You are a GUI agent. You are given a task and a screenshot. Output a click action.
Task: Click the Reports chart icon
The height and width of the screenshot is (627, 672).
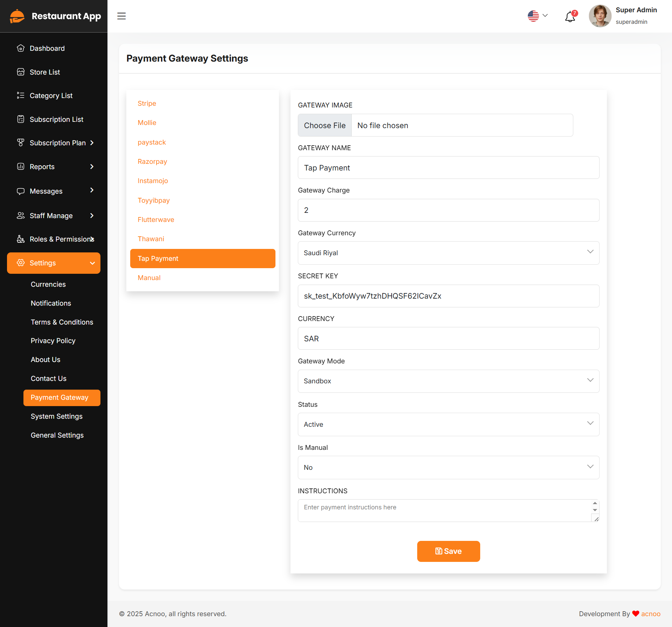pos(21,167)
